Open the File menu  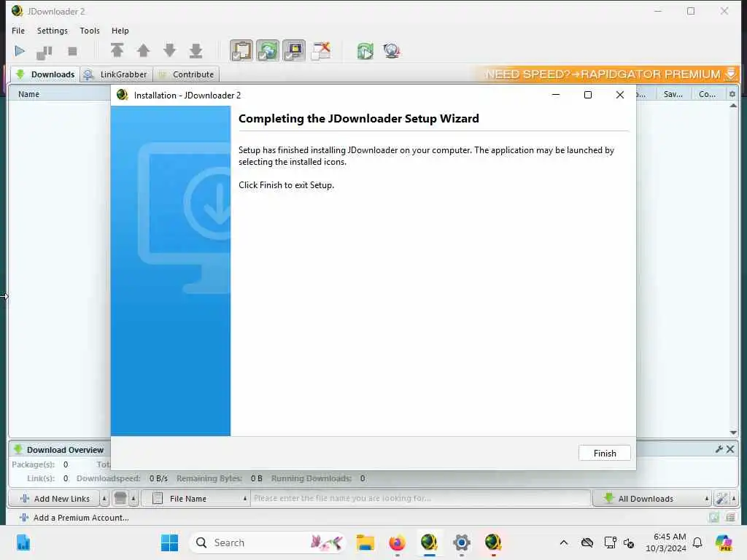point(18,31)
